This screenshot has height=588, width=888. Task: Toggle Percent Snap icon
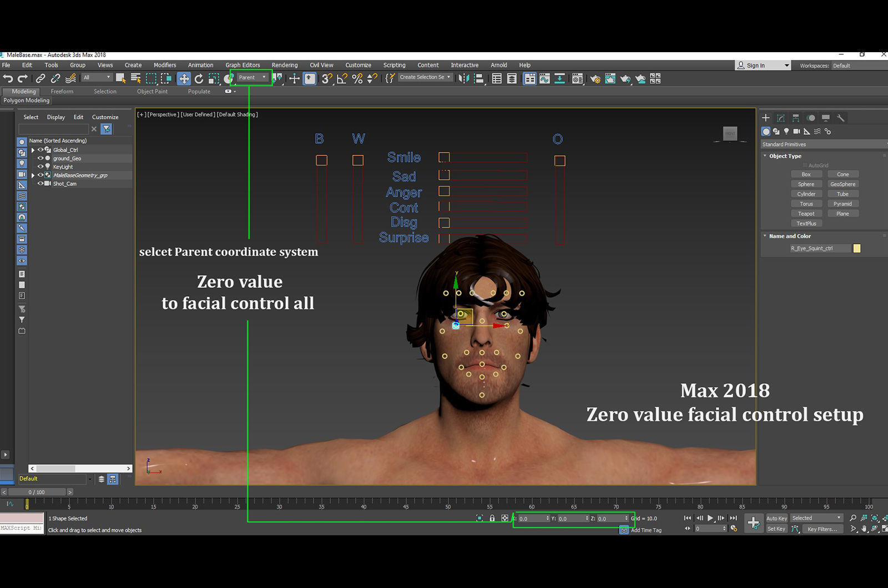357,79
